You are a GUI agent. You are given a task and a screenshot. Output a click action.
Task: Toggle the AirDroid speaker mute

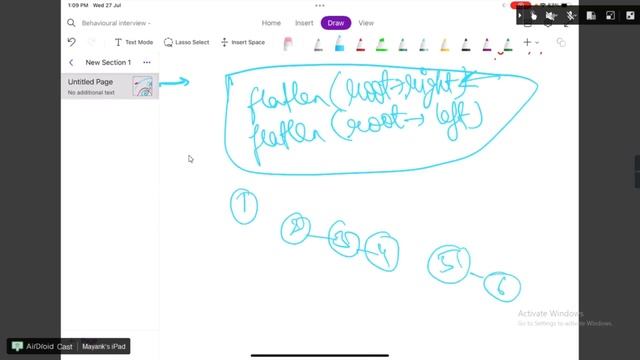[x=551, y=16]
